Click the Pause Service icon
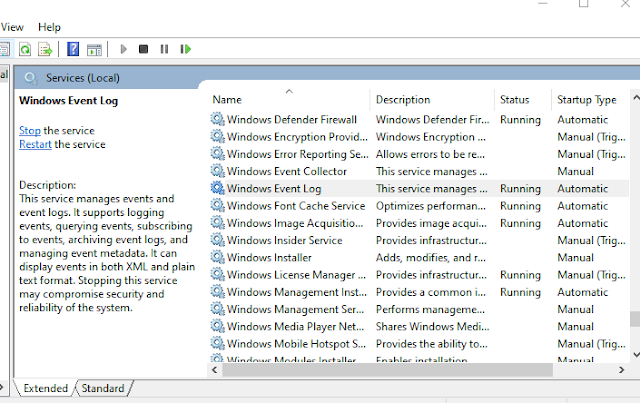640x403 pixels. tap(164, 49)
